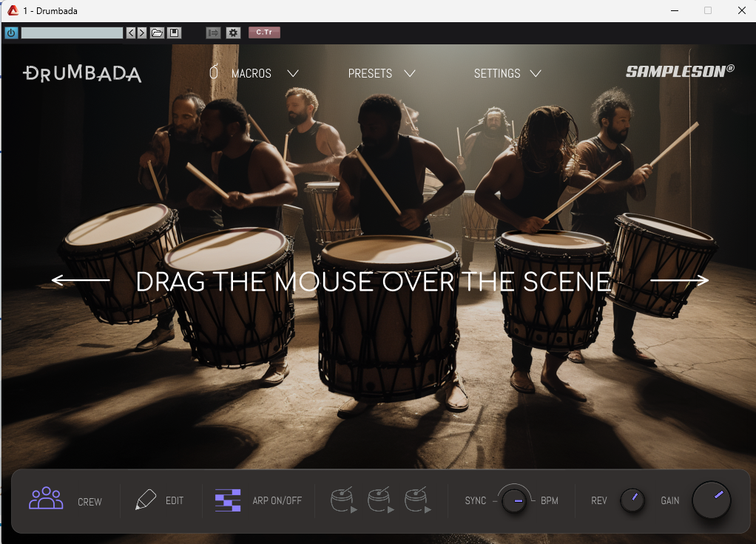The width and height of the screenshot is (756, 544).
Task: Expand the chevron next to PRESETS
Action: [x=410, y=73]
